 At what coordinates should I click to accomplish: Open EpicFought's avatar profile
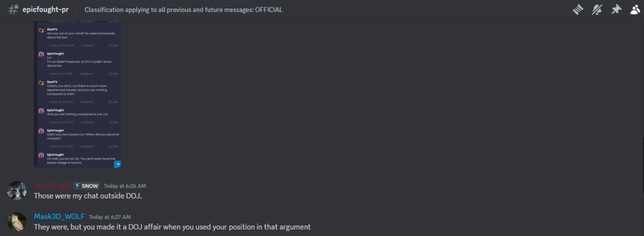[17, 191]
